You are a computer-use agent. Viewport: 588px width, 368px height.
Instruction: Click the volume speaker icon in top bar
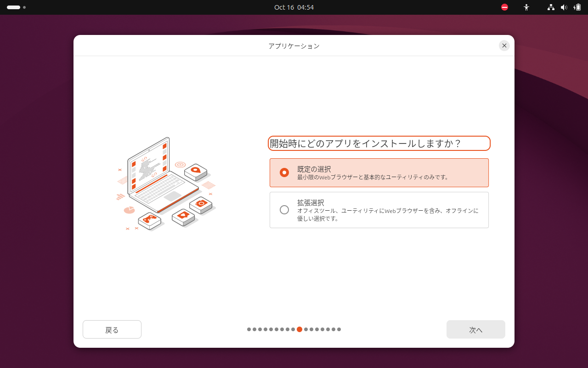[564, 7]
